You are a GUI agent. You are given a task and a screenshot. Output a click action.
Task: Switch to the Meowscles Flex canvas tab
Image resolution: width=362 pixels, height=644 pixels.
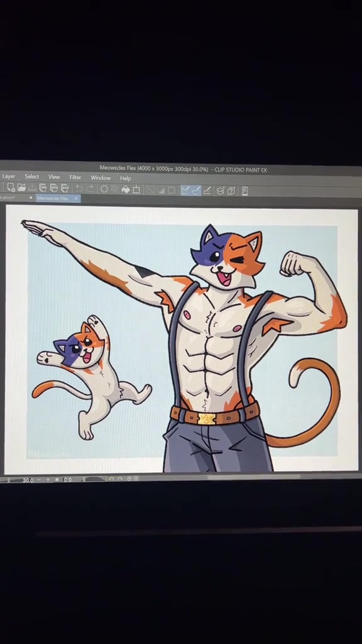[x=53, y=198]
